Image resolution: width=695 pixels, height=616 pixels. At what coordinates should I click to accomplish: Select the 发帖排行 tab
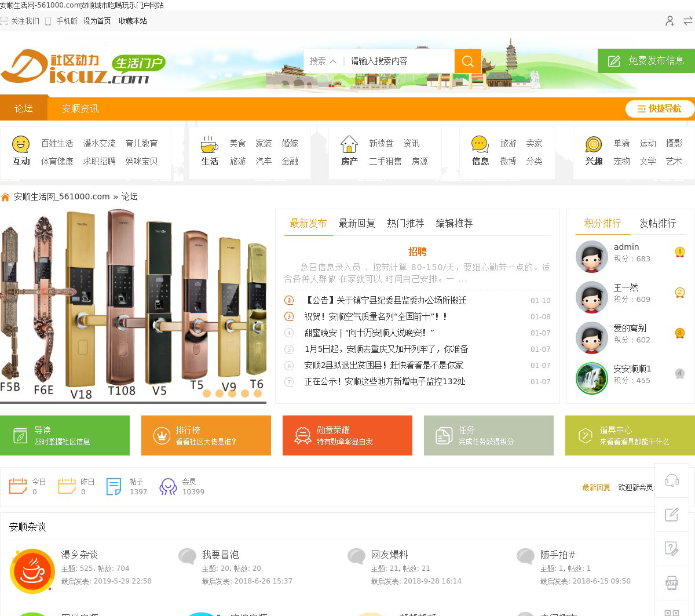pyautogui.click(x=657, y=223)
